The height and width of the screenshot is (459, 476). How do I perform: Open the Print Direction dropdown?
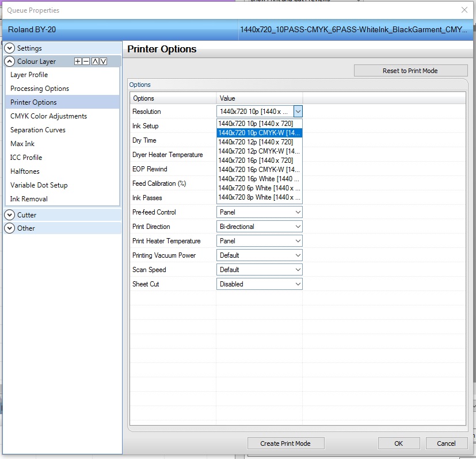259,227
